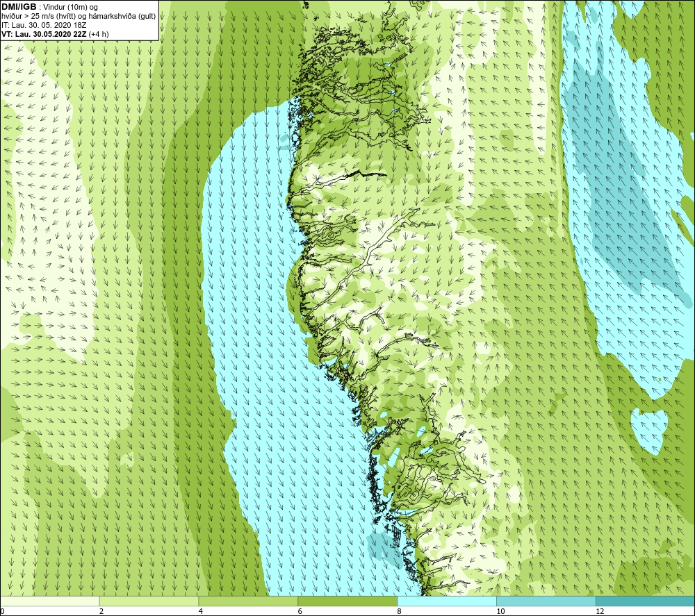Click the 'VT: Lau. 30.05.2020 22Z (+4 h)' line
Screen dimensions: 695x616
click(55, 34)
